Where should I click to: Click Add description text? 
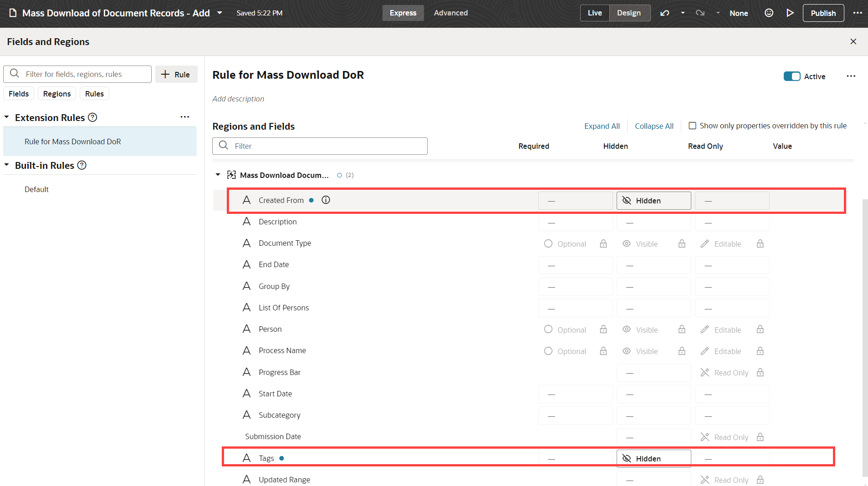[x=238, y=99]
